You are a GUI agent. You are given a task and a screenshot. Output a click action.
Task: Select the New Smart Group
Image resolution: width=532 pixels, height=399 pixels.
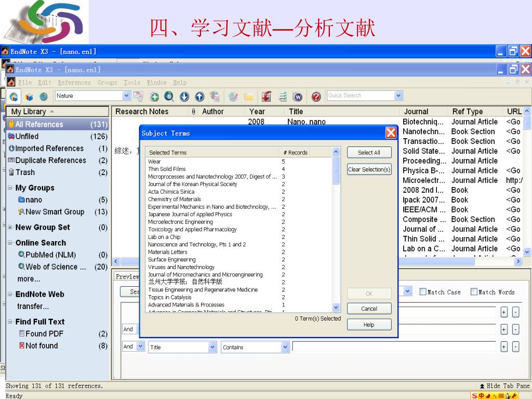click(55, 212)
